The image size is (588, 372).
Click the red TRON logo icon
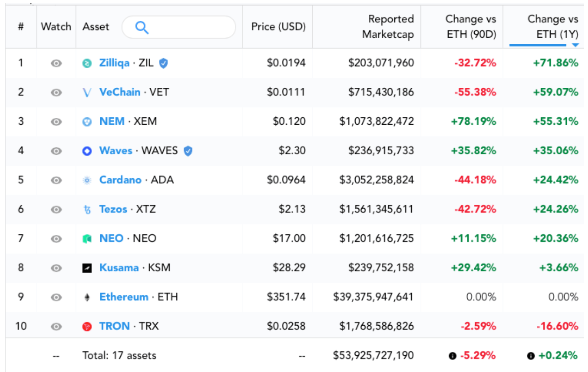[87, 327]
